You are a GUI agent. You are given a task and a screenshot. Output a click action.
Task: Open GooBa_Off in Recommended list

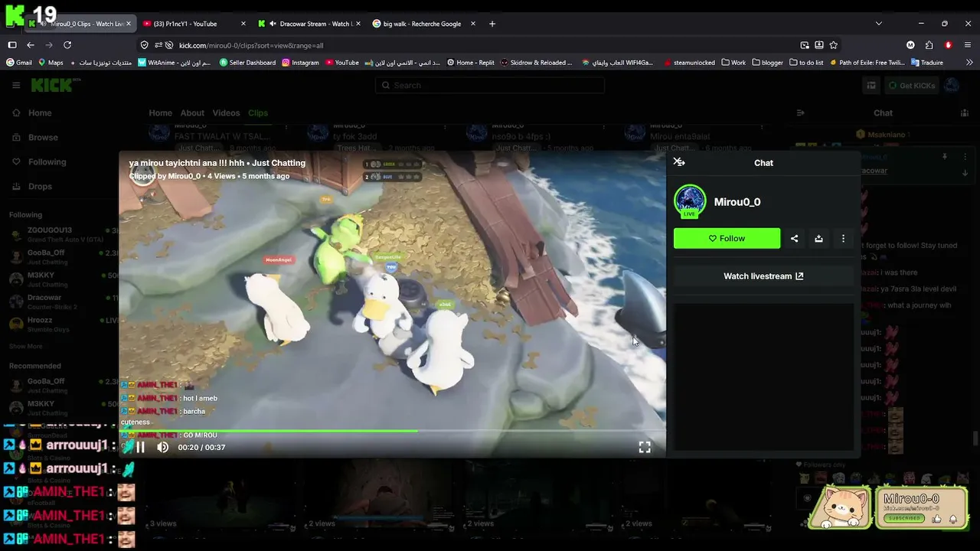click(63, 385)
